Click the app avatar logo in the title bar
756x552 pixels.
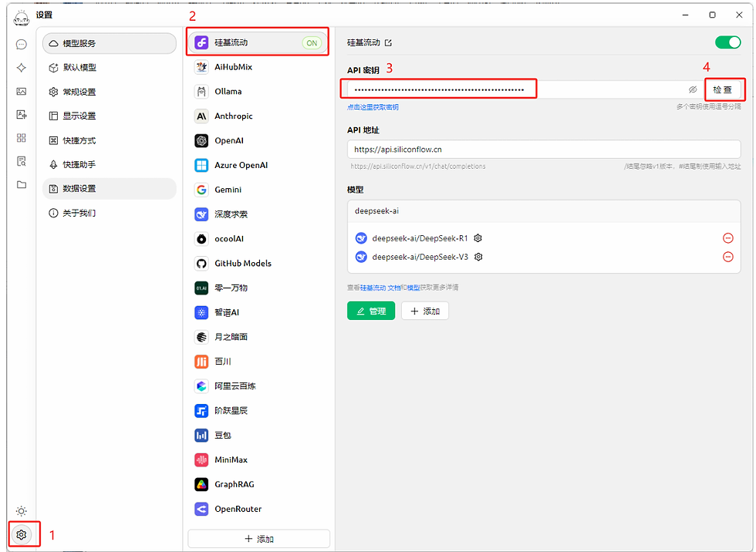coord(22,17)
